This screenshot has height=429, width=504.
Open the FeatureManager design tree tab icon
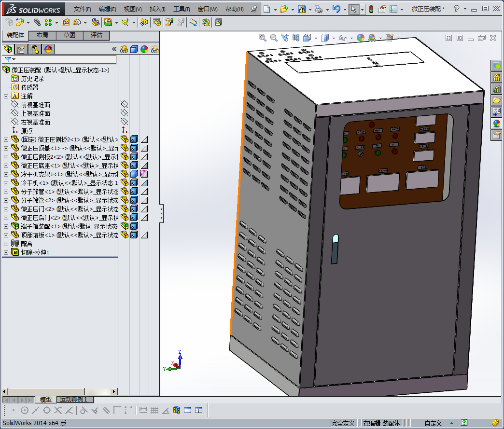tap(8, 49)
